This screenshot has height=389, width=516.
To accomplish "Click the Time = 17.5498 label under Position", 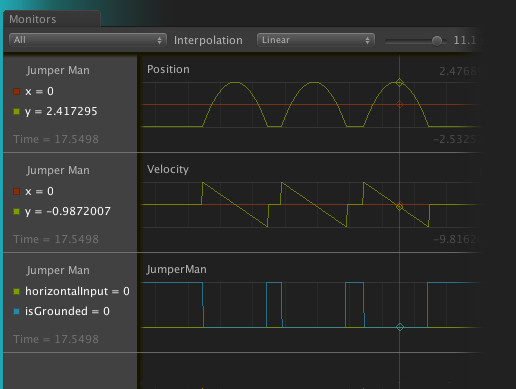I will tap(56, 139).
